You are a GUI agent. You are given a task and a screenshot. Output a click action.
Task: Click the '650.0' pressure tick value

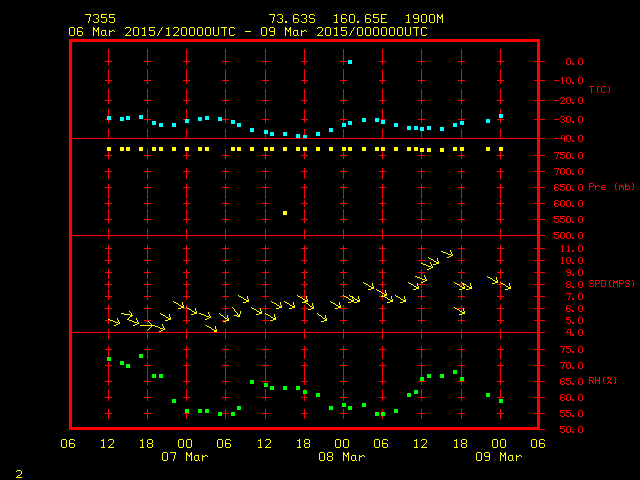click(569, 188)
